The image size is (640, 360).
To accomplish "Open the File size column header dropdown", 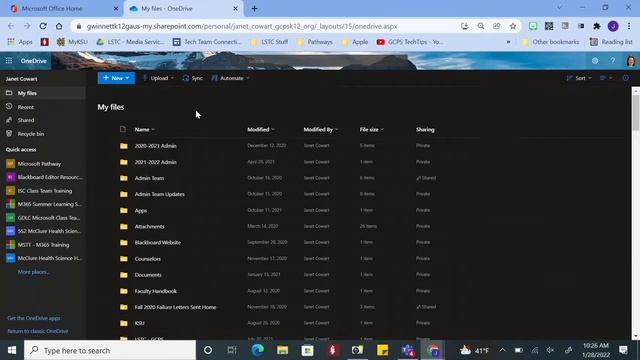I will click(371, 129).
